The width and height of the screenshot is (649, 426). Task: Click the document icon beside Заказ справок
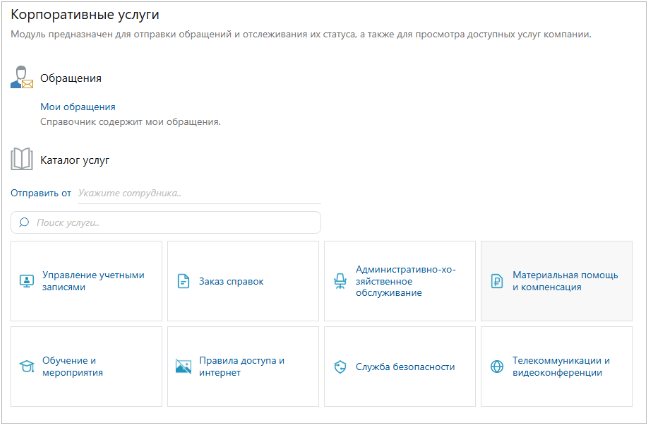pyautogui.click(x=183, y=281)
